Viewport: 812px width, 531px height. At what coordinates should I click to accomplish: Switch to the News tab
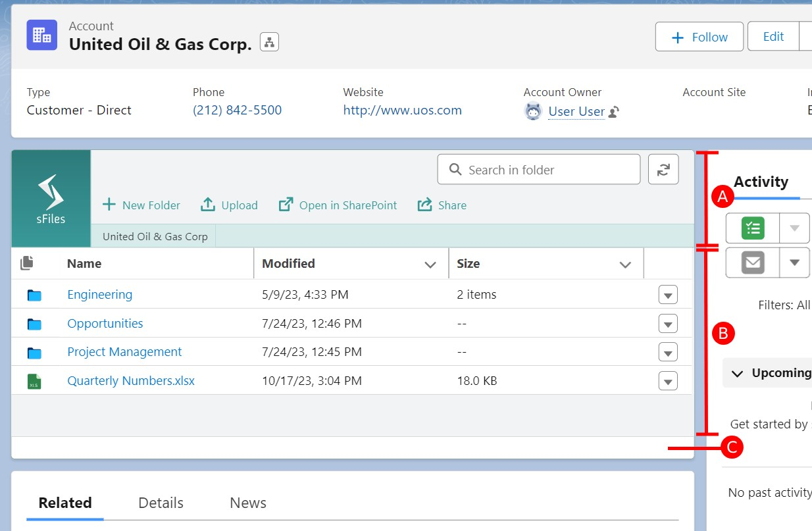point(248,503)
